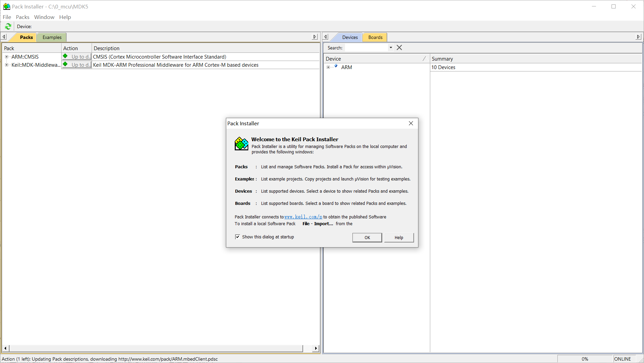Open the Packs menu
The width and height of the screenshot is (644, 363).
coord(23,17)
